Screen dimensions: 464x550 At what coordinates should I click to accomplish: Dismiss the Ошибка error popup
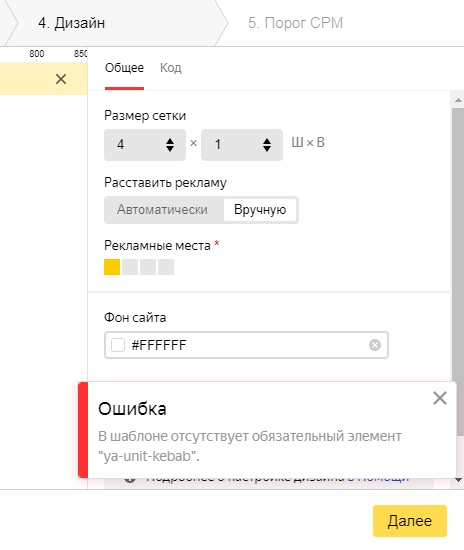(439, 398)
